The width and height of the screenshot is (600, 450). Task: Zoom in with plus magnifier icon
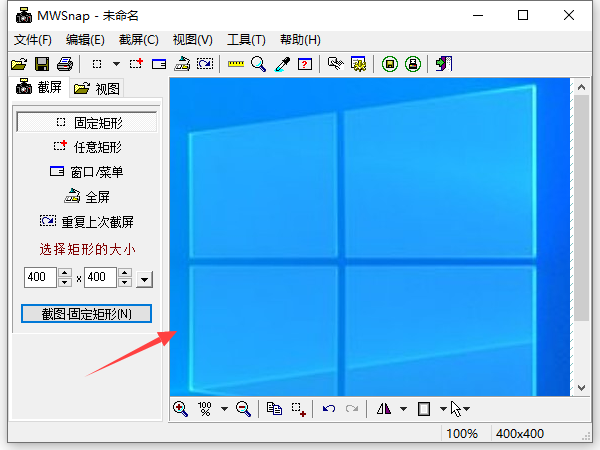180,409
